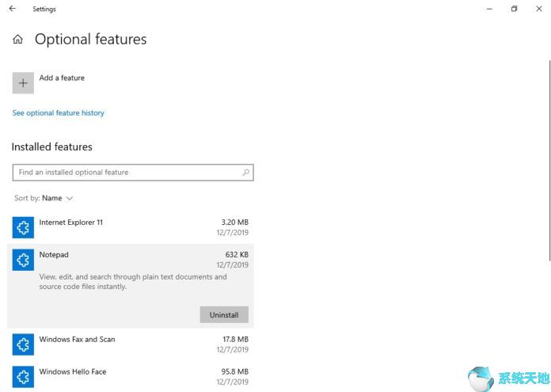Open Settings home via the house icon

pyautogui.click(x=17, y=39)
